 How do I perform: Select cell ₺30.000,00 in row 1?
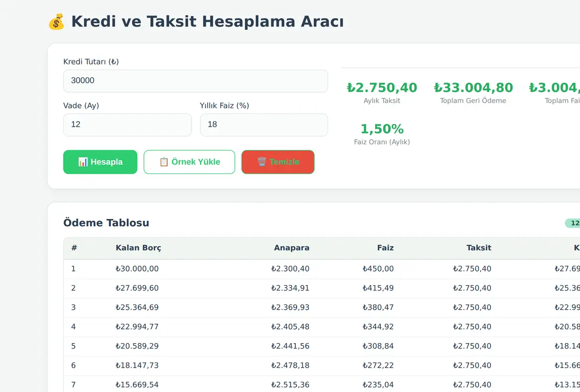point(137,269)
